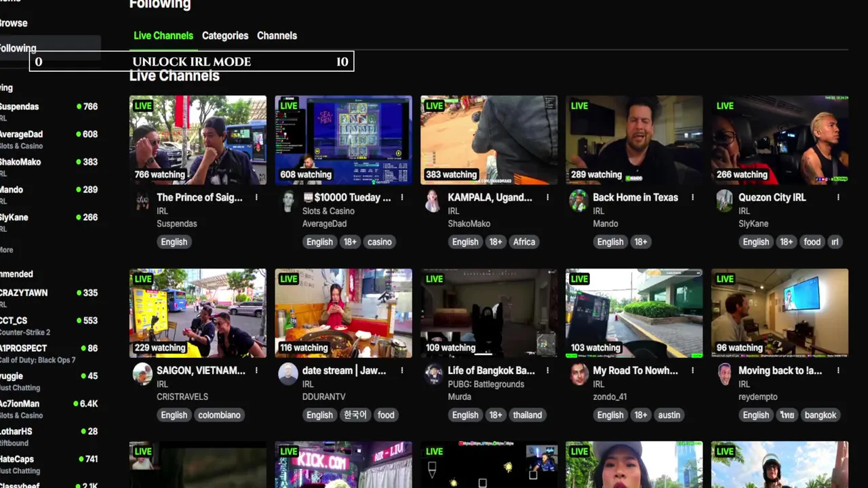Open the KICK.COM neon sign stream thumbnail
This screenshot has height=488, width=868.
click(x=343, y=465)
